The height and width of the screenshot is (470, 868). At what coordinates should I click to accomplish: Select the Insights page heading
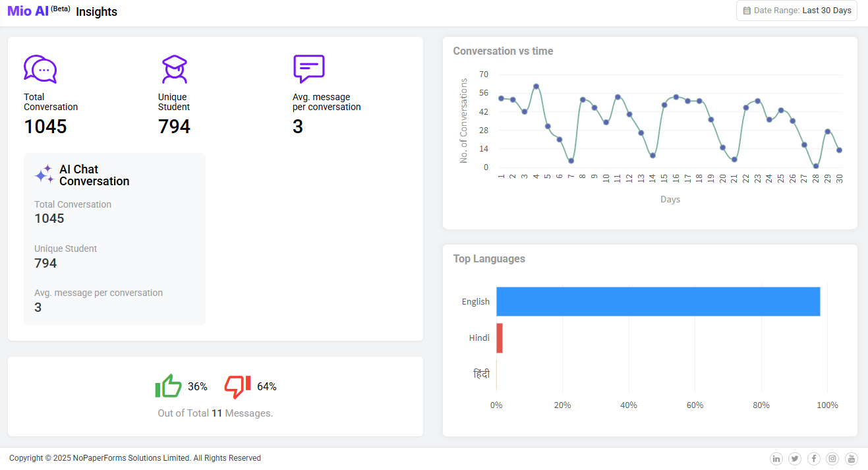[x=96, y=12]
